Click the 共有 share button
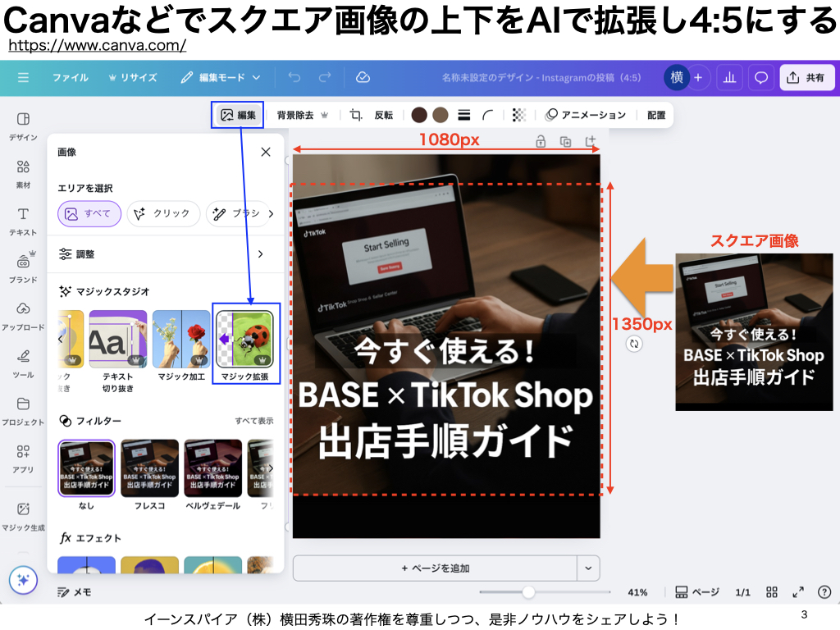 806,78
